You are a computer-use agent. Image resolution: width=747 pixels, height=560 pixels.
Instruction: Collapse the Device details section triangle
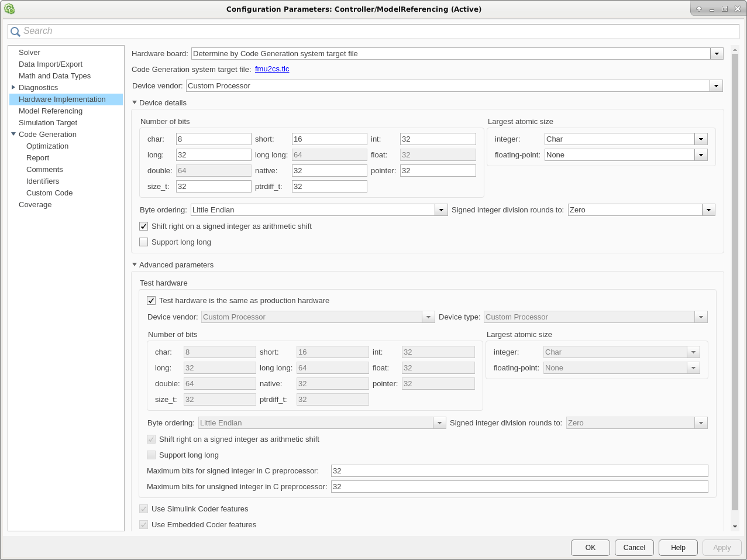tap(135, 102)
